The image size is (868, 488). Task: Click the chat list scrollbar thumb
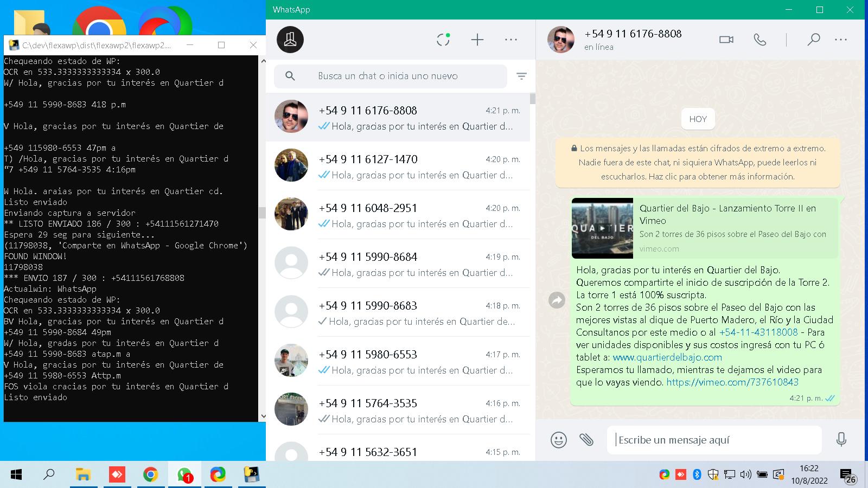(x=533, y=99)
